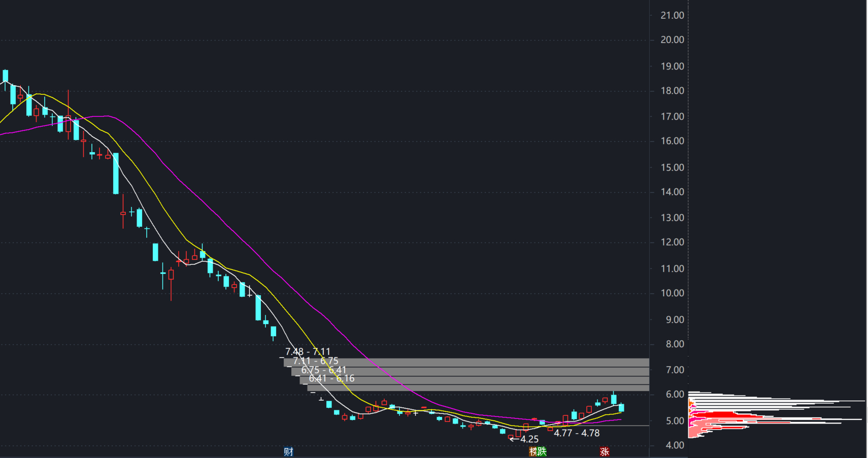This screenshot has height=458, width=868.
Task: Click the blue 财 financial event marker
Action: (x=288, y=451)
